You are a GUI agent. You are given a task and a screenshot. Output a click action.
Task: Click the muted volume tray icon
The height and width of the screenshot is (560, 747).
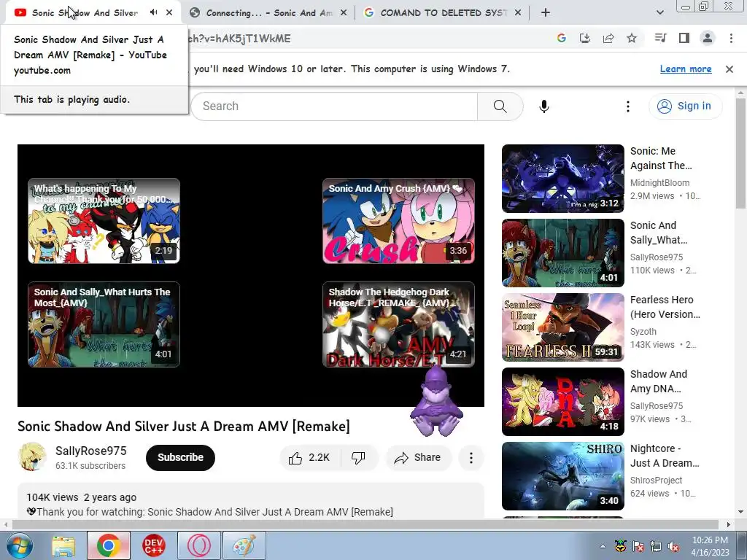click(x=673, y=546)
